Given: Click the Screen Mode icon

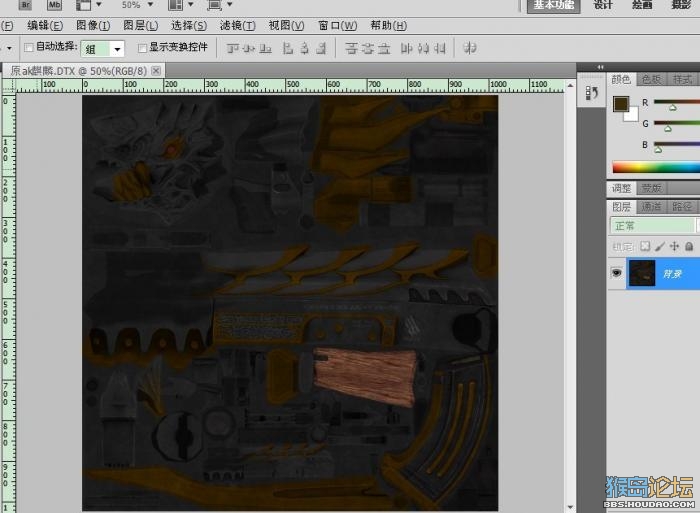Looking at the screenshot, I should (x=215, y=4).
